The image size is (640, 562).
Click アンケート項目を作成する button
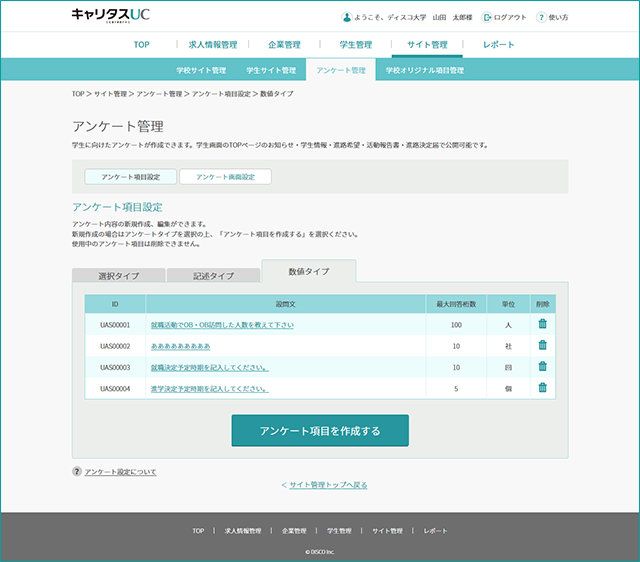[320, 431]
